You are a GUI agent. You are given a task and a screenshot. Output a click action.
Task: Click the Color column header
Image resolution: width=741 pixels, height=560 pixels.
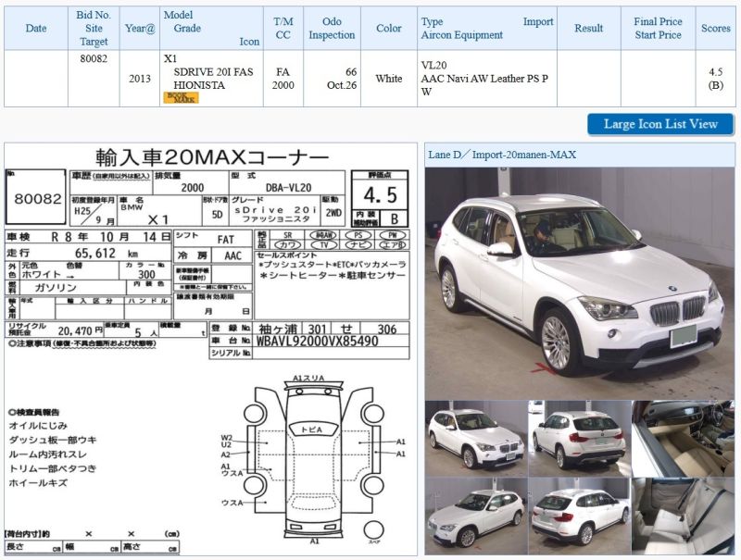point(389,29)
